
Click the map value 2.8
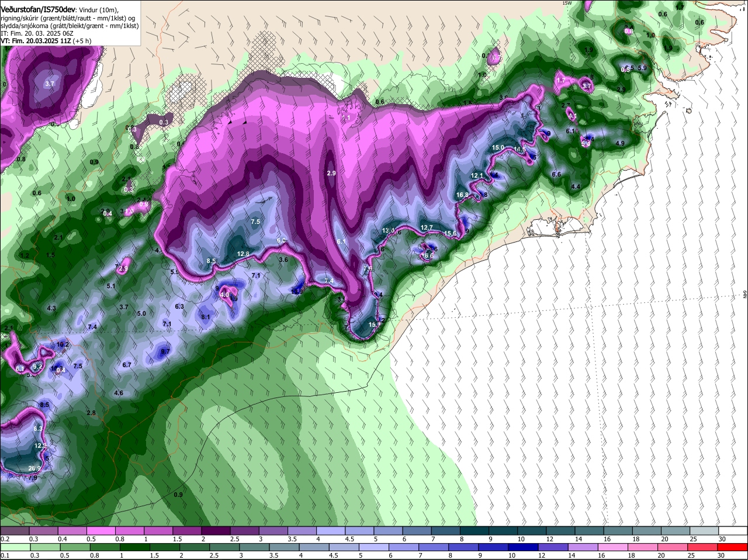(x=91, y=413)
